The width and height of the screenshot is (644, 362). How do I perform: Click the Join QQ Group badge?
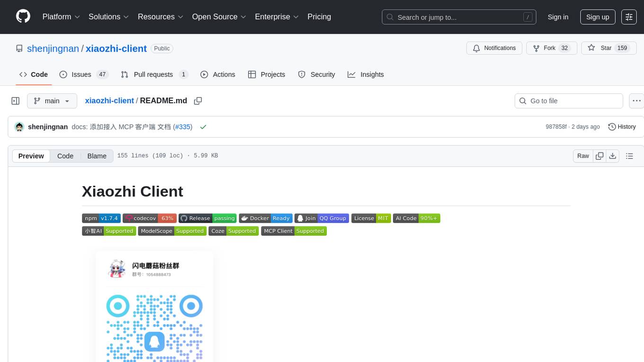pos(322,218)
